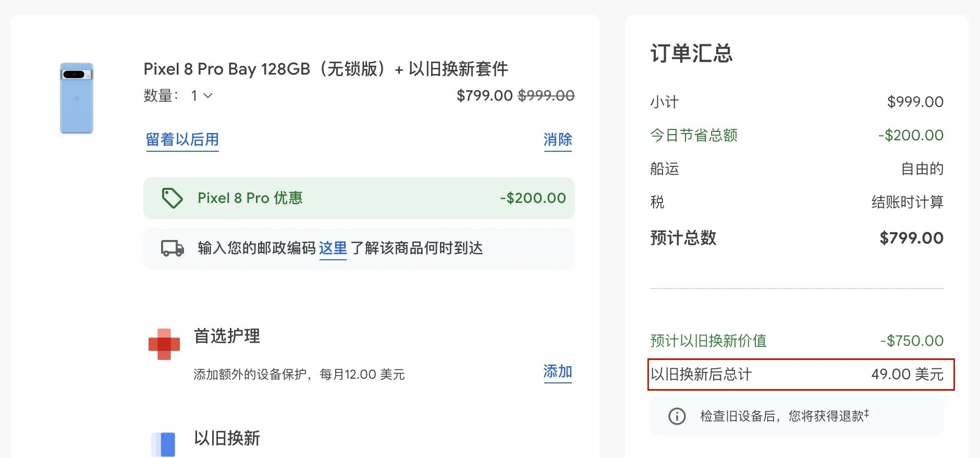Open the quantity dropdown showing 1

point(202,95)
